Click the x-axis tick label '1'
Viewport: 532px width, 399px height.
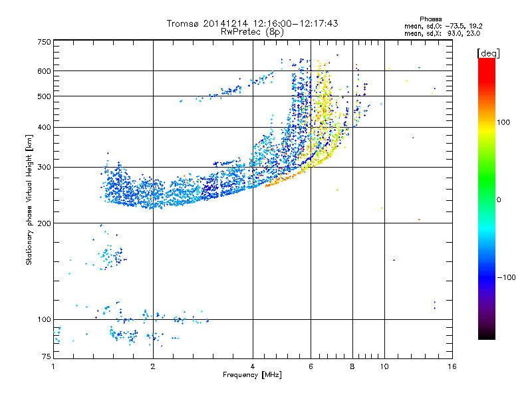tap(53, 366)
